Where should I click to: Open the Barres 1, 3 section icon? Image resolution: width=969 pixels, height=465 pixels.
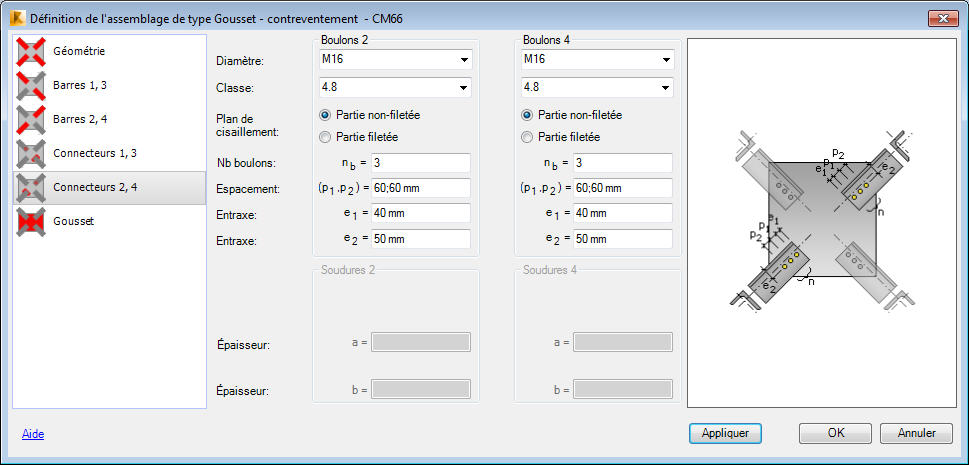[31, 85]
